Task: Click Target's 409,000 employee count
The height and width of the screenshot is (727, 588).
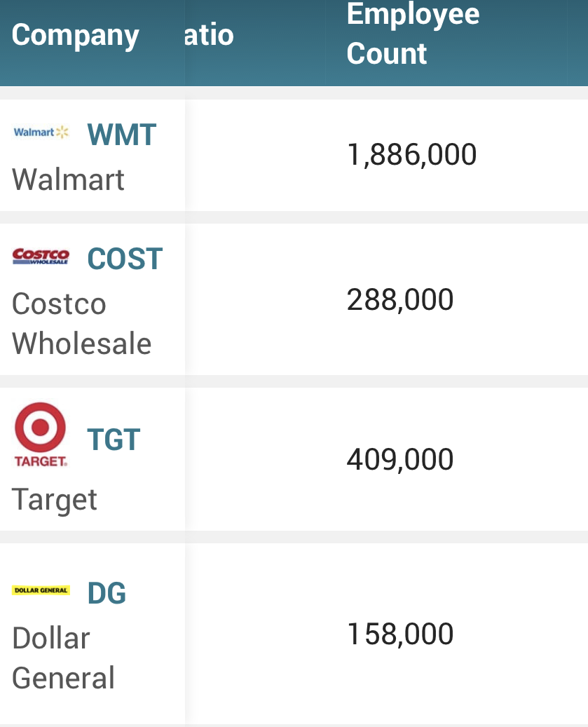Action: tap(400, 459)
